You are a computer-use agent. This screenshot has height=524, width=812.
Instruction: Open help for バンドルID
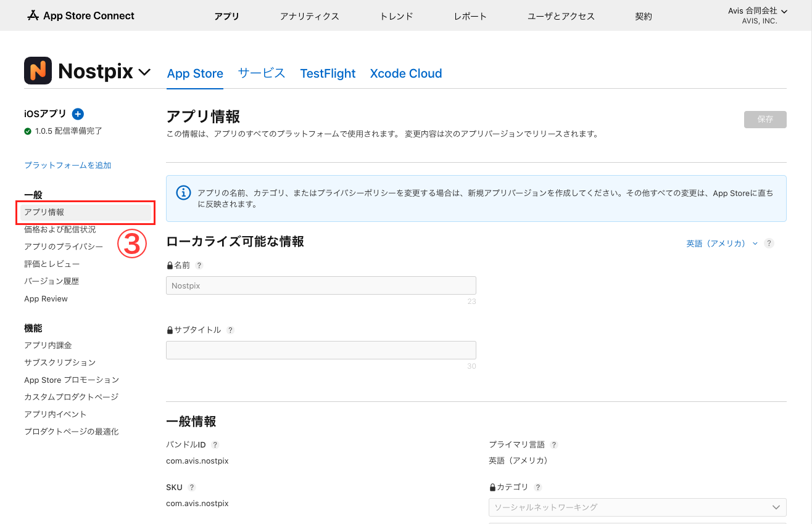[215, 444]
